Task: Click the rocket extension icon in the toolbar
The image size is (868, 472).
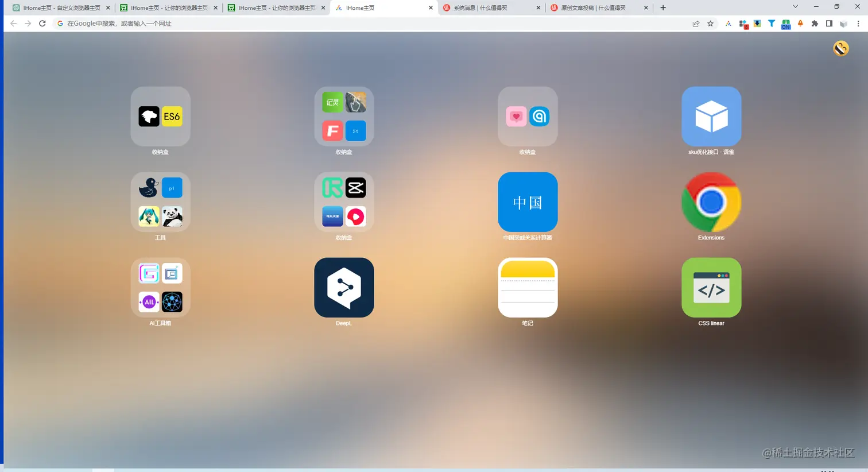Action: tap(800, 24)
